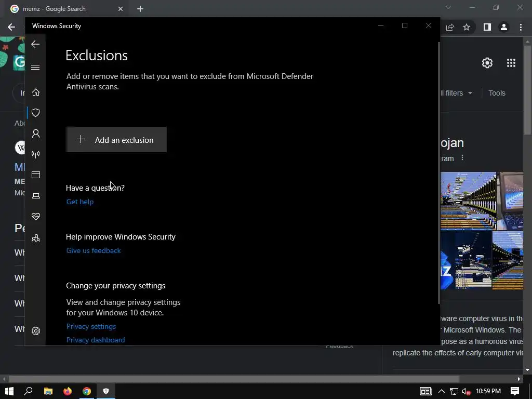Open Account protection person icon
Viewport: 532px width, 399px height.
point(36,134)
